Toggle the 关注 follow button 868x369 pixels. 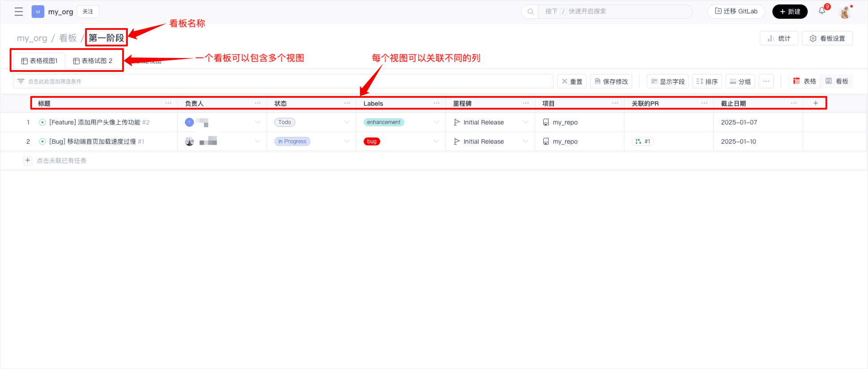coord(88,12)
